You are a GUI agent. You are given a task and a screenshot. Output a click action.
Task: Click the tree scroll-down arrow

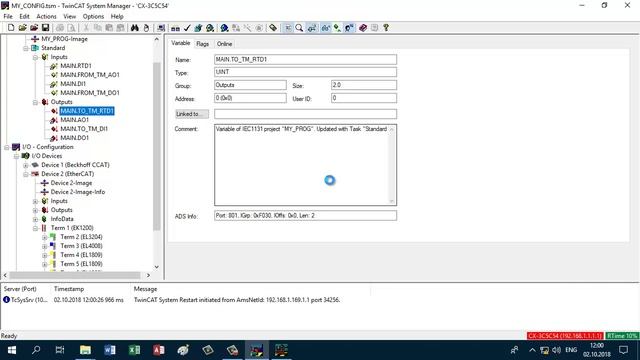tap(157, 267)
